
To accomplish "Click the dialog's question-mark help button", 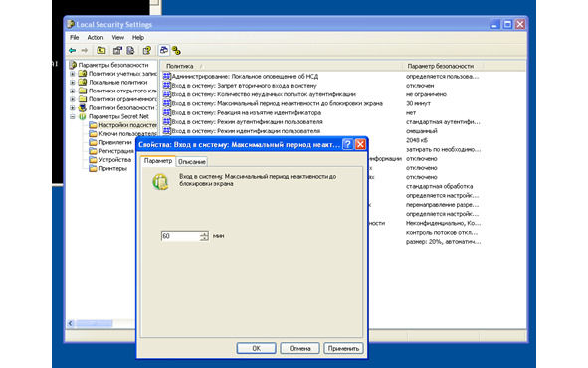I will coord(347,144).
